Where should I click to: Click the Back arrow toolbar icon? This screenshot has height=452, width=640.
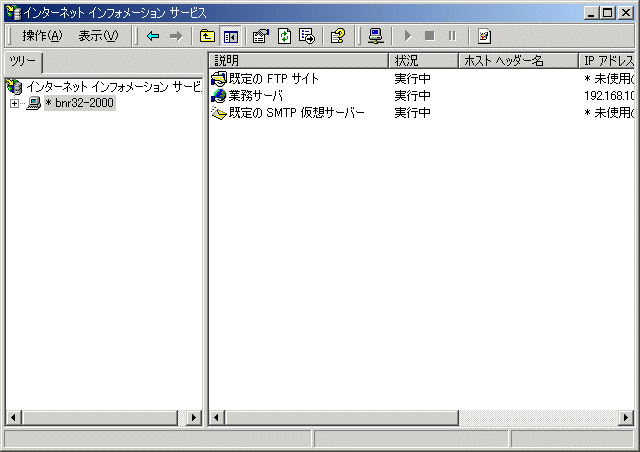click(x=153, y=36)
